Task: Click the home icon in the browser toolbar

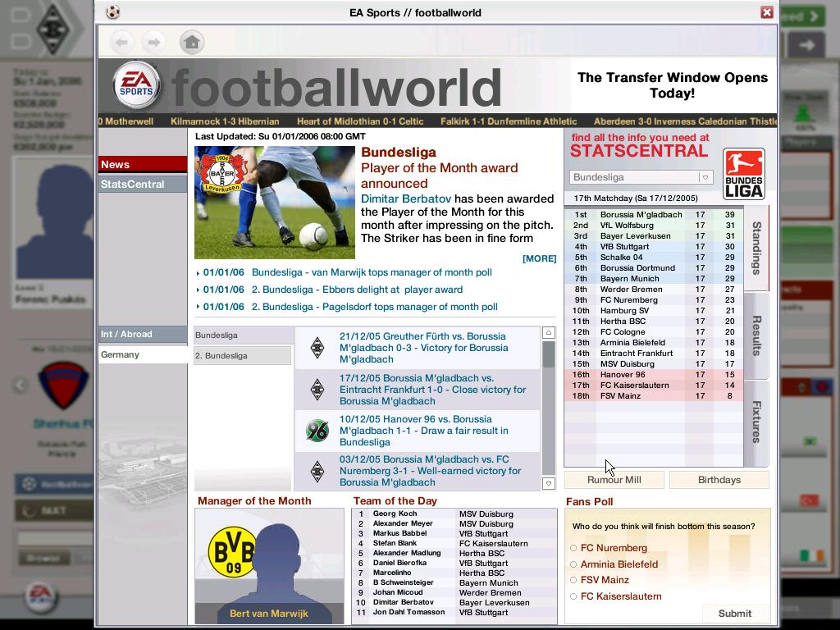Action: point(192,42)
